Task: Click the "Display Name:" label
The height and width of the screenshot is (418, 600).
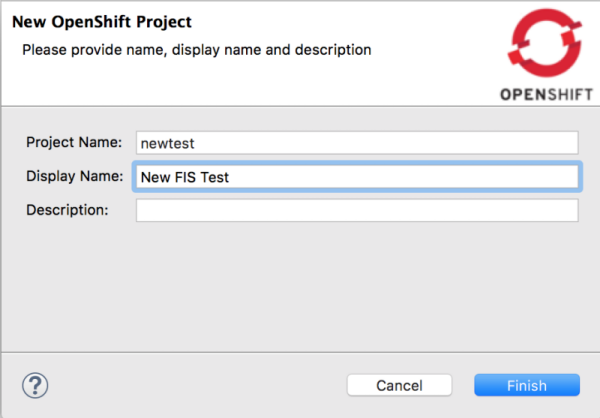Action: [x=75, y=176]
